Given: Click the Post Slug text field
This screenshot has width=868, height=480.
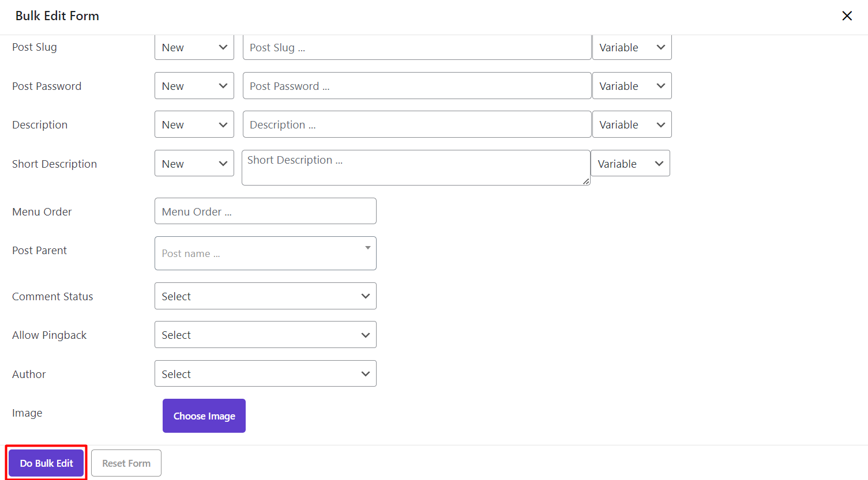Looking at the screenshot, I should [x=416, y=47].
